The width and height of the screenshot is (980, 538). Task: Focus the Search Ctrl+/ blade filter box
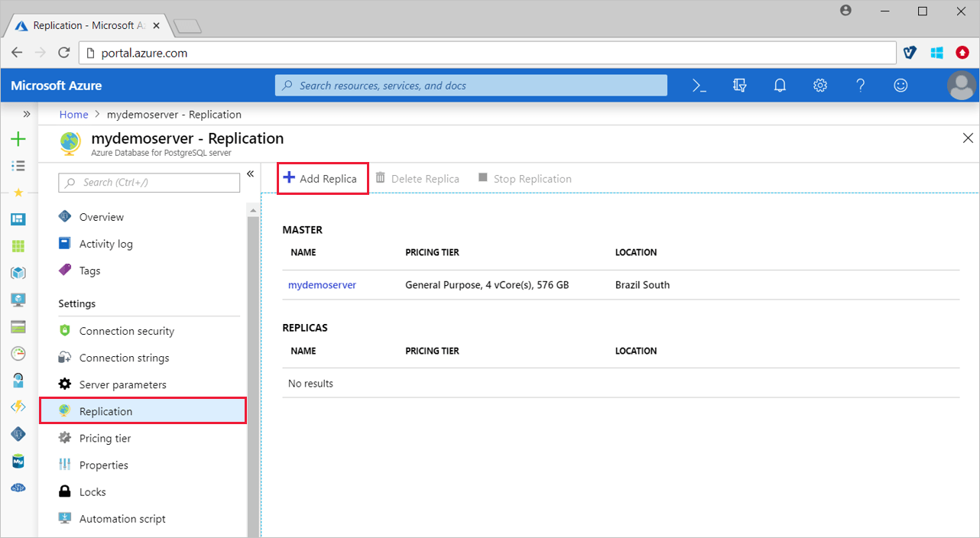[x=149, y=182]
